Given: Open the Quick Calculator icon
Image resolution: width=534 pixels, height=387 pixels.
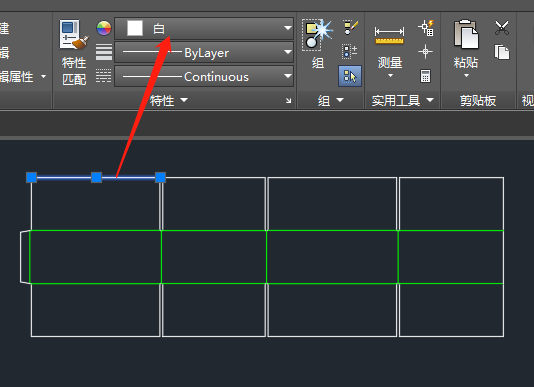Looking at the screenshot, I should 425,76.
